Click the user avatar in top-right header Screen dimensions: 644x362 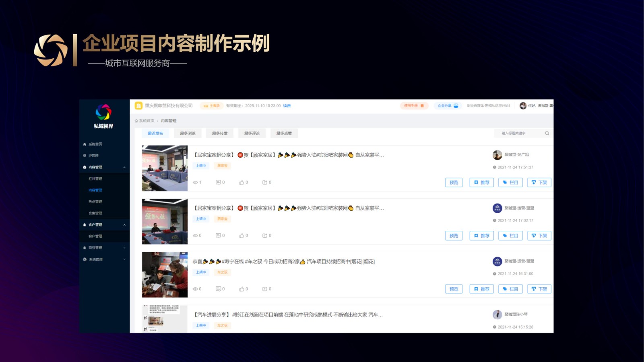[523, 106]
